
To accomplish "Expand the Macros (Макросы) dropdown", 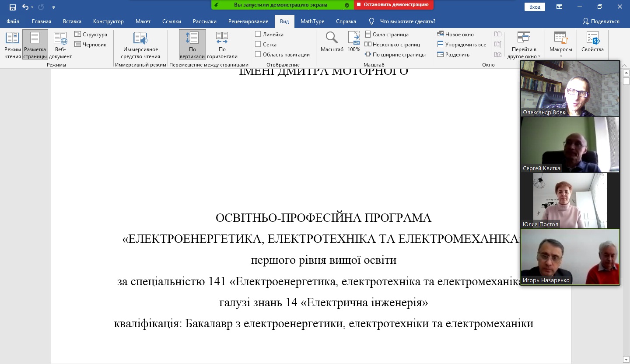I will pos(560,56).
